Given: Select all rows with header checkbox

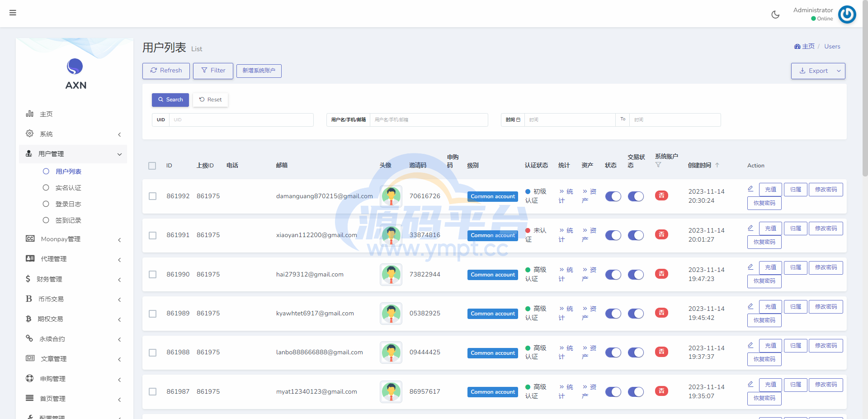Looking at the screenshot, I should pos(152,166).
